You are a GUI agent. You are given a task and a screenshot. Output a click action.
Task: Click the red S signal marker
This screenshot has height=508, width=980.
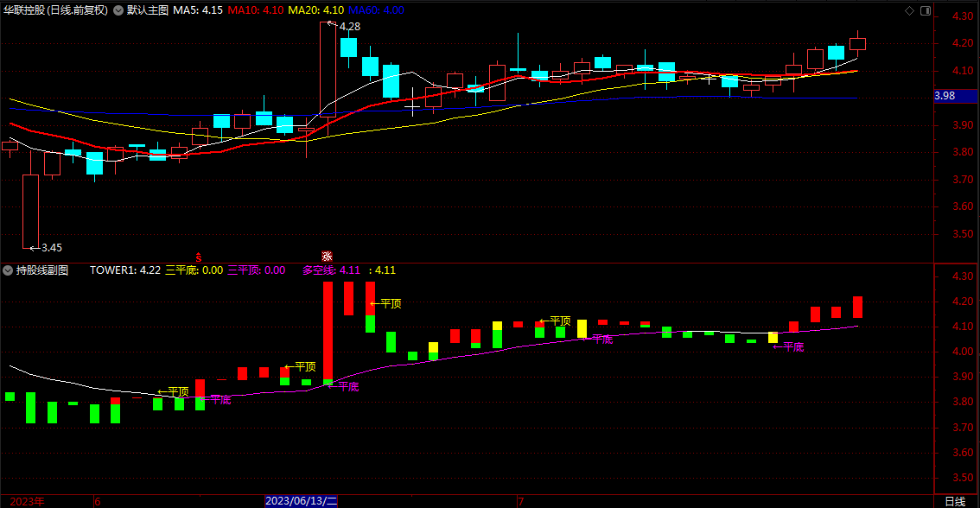tap(199, 257)
